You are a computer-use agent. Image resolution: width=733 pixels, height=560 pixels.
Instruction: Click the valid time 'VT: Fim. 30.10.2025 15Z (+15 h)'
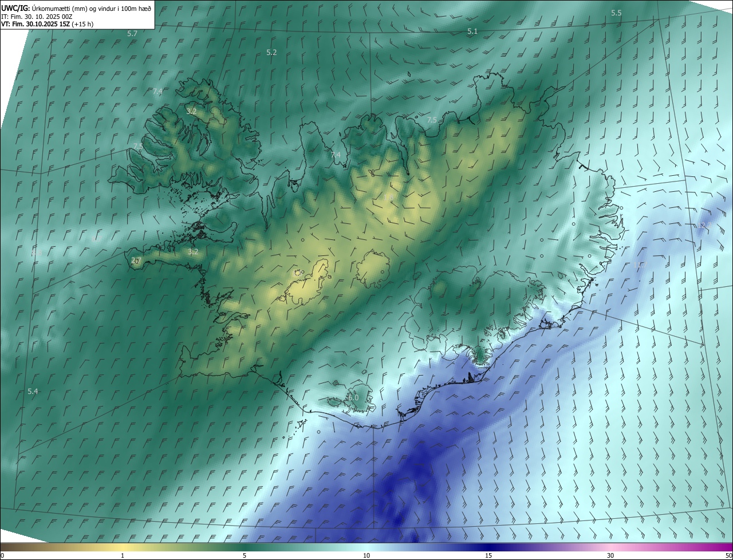tap(48, 25)
